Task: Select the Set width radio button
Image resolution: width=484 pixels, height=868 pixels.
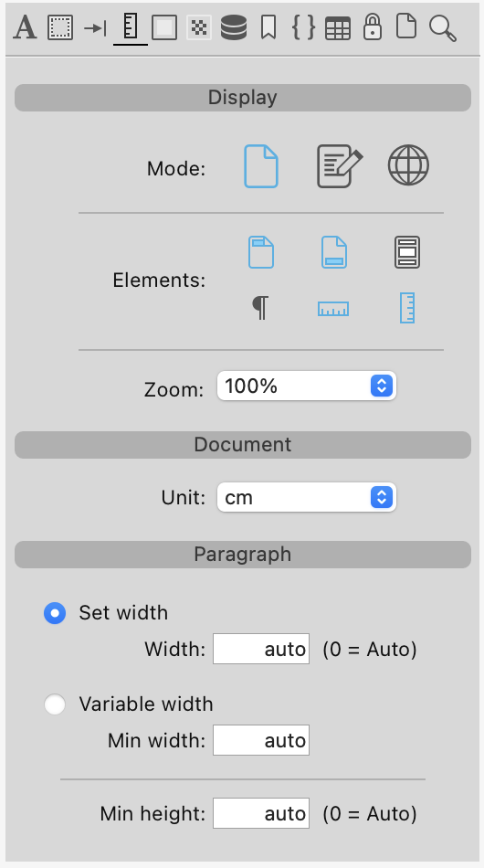Action: coord(55,613)
